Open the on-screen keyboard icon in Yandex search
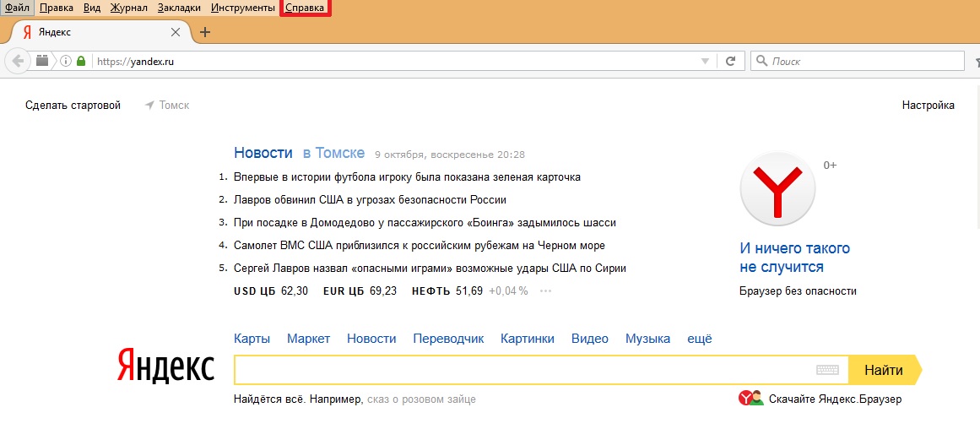Screen dimensions: 980x429 827,370
